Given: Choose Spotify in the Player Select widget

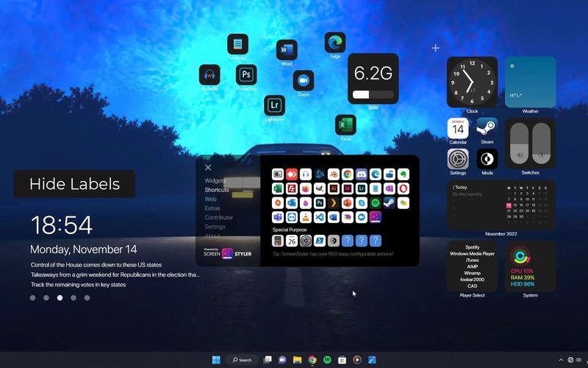Looking at the screenshot, I should click(x=472, y=247).
